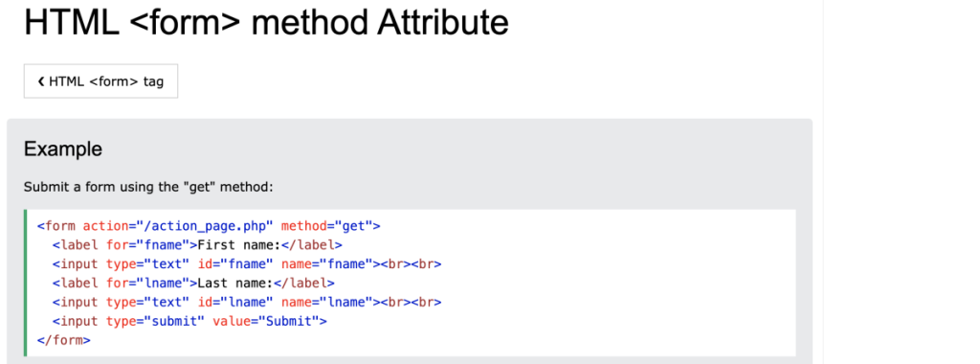Click the "Submit a form using the get method" text

(x=148, y=187)
